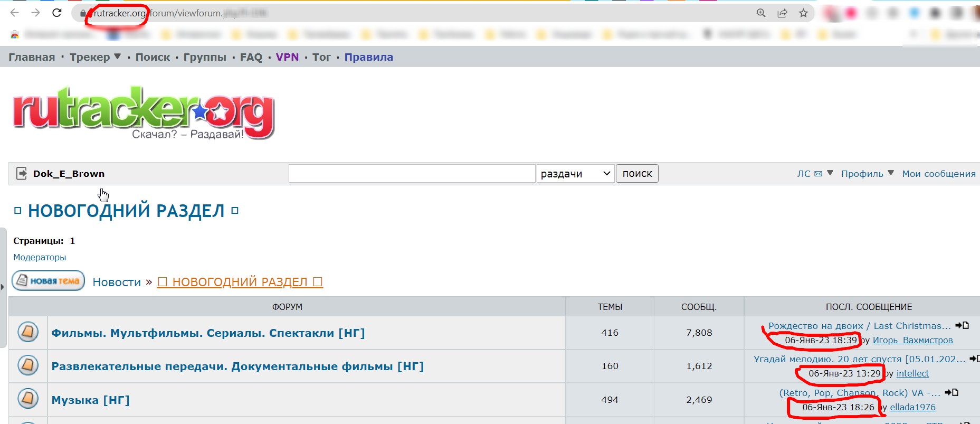Click the ФОРУМ column header

287,307
